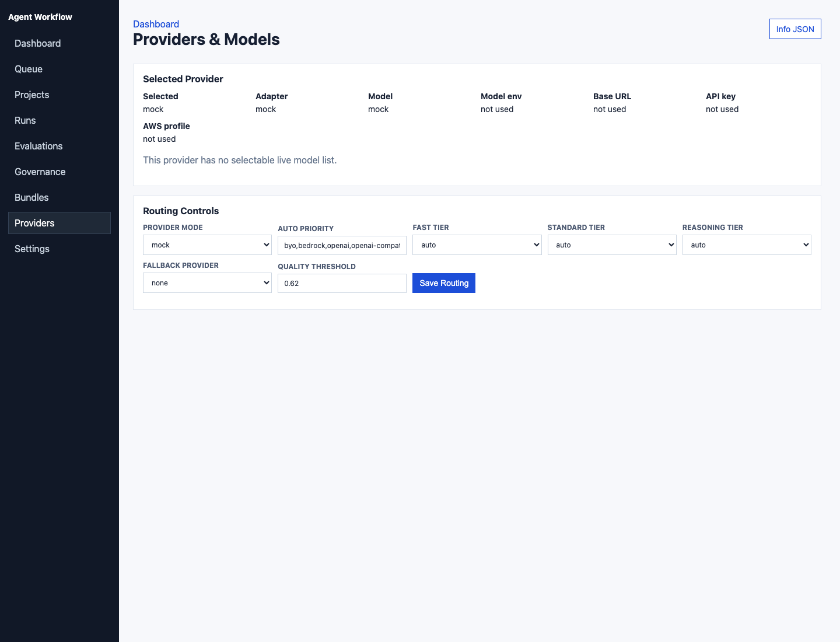This screenshot has height=642, width=840.
Task: Open Evaluations page
Action: tap(59, 146)
